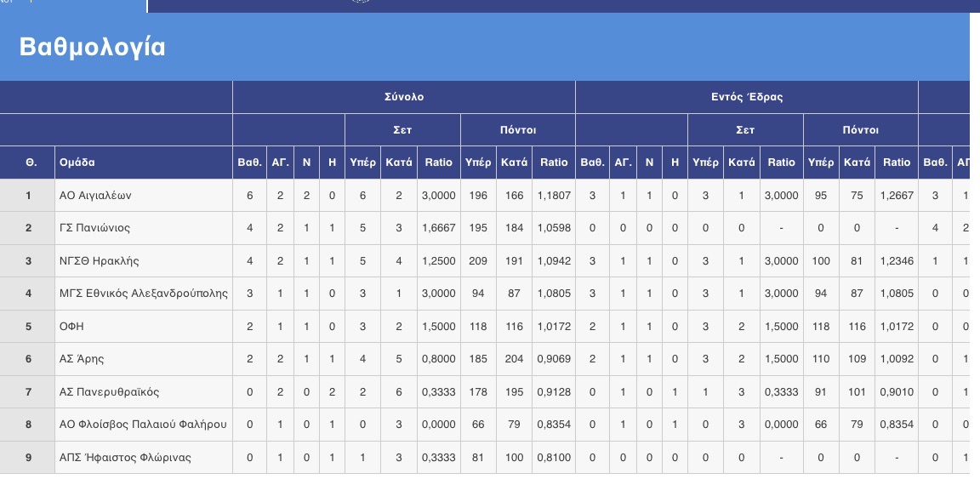Click the 209 points-for cell
This screenshot has width=980, height=479.
478,260
